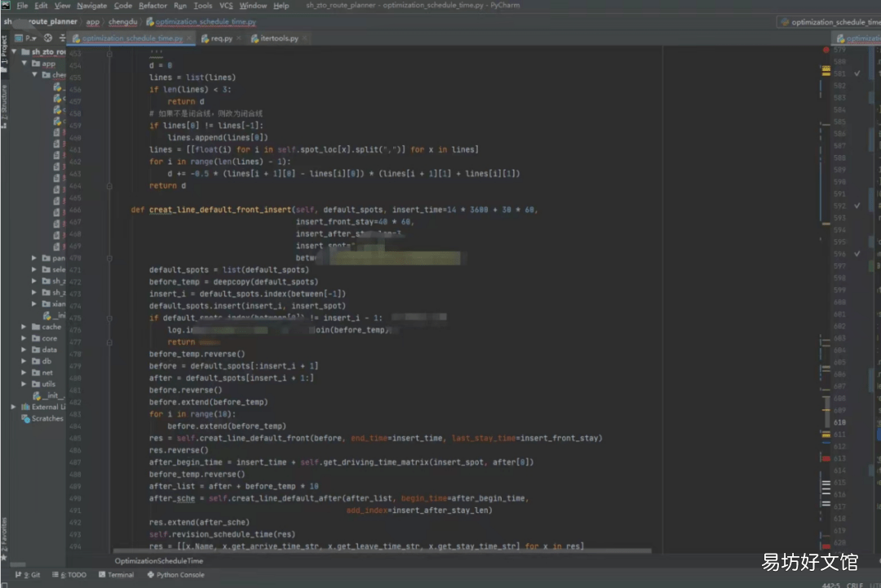This screenshot has height=588, width=881.
Task: Open the Terminal tool window
Action: click(117, 575)
